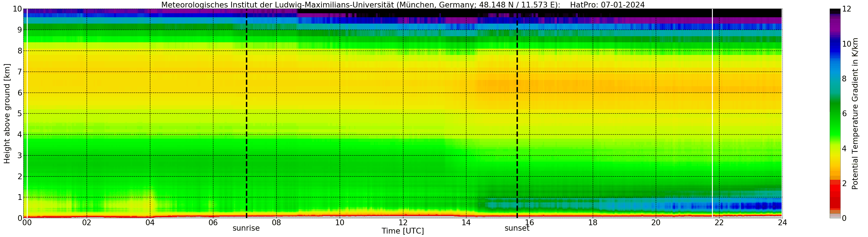
Task: Click the purple section of the colorbar
Action: point(835,25)
